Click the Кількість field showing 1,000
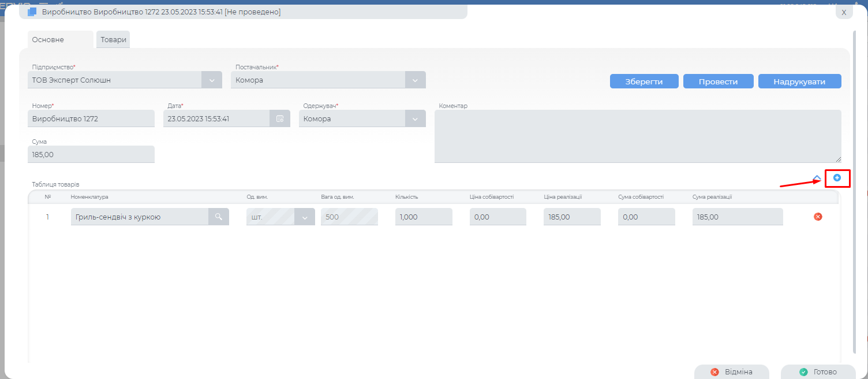 click(424, 217)
